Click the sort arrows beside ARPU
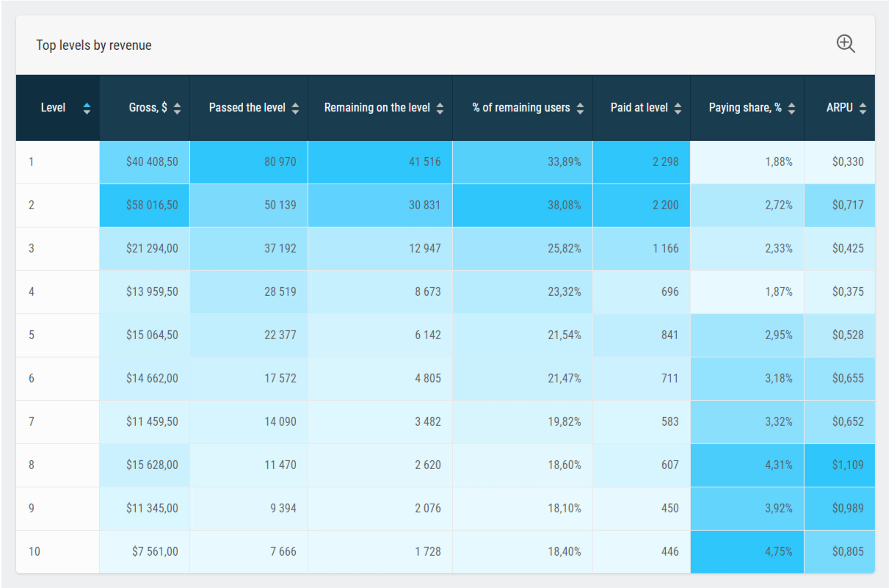 [x=863, y=109]
